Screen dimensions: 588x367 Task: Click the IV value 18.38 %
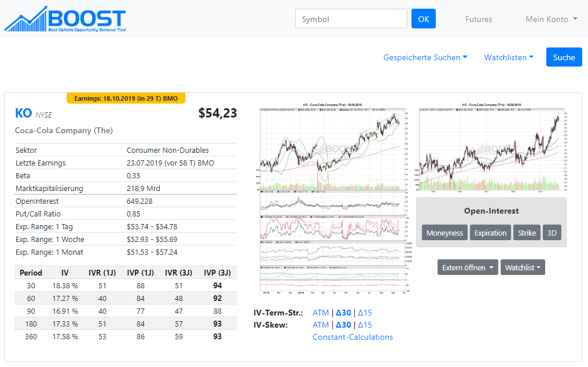65,285
